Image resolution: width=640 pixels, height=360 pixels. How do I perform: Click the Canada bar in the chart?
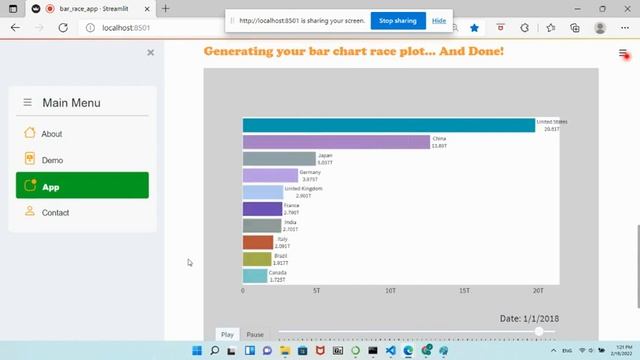pos(255,276)
